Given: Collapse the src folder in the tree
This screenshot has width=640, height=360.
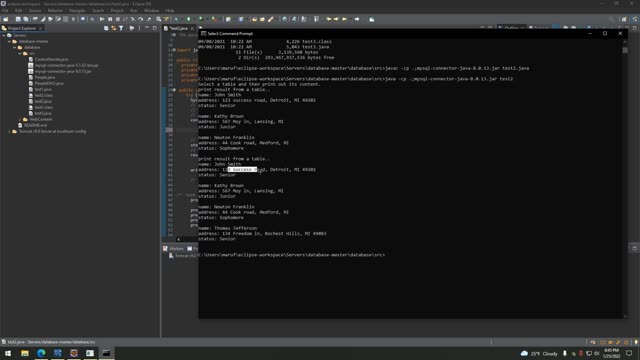Looking at the screenshot, I should (20, 53).
